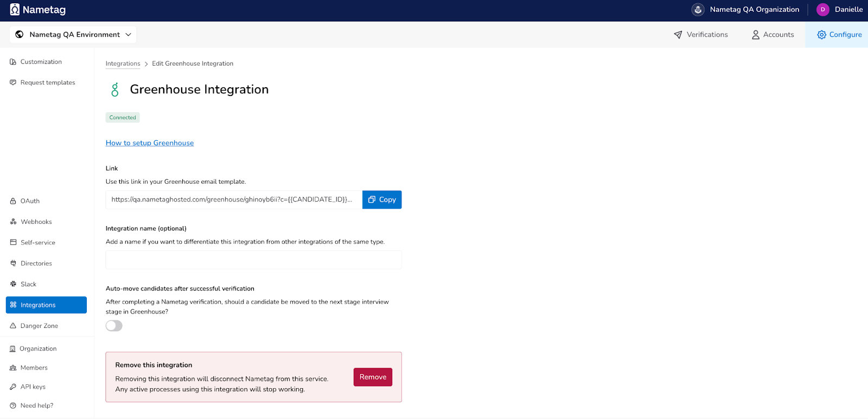
Task: Open How to setup Greenhouse link
Action: tap(150, 143)
